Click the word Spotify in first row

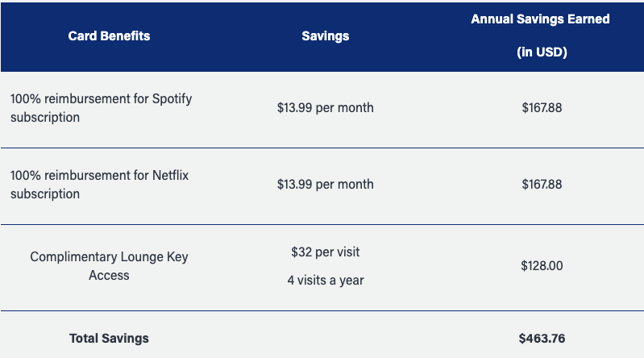(171, 98)
